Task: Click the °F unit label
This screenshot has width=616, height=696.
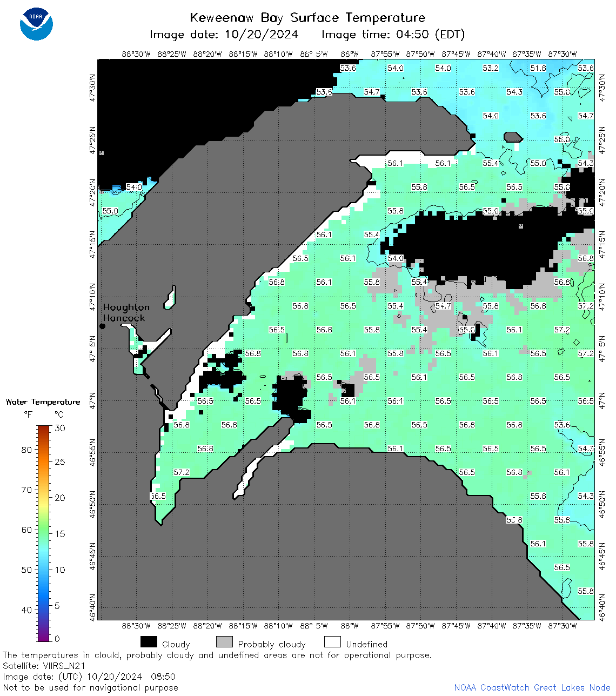Action: point(28,415)
